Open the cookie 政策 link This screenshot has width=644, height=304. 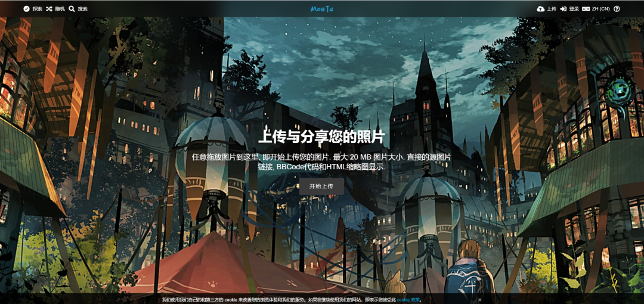coord(408,299)
